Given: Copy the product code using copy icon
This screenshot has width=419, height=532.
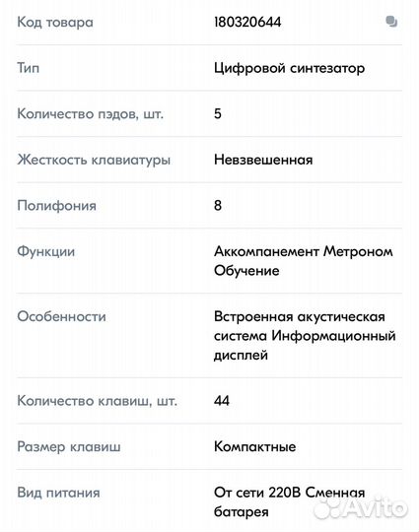Looking at the screenshot, I should coord(391,22).
